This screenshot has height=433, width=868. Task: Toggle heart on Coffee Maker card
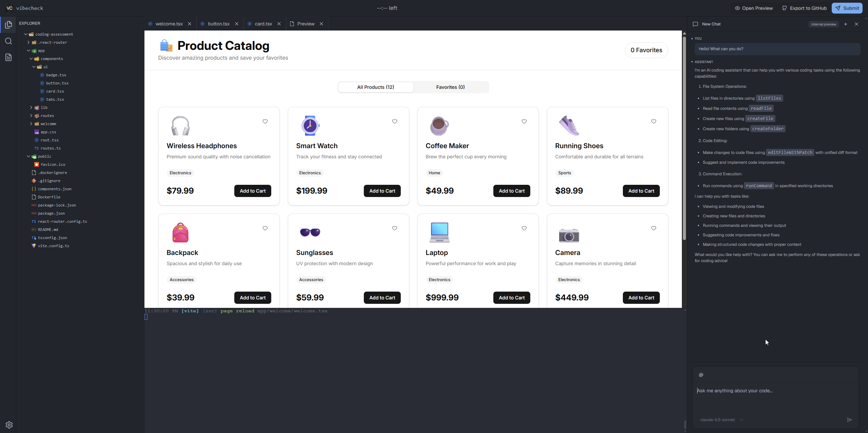(x=524, y=121)
